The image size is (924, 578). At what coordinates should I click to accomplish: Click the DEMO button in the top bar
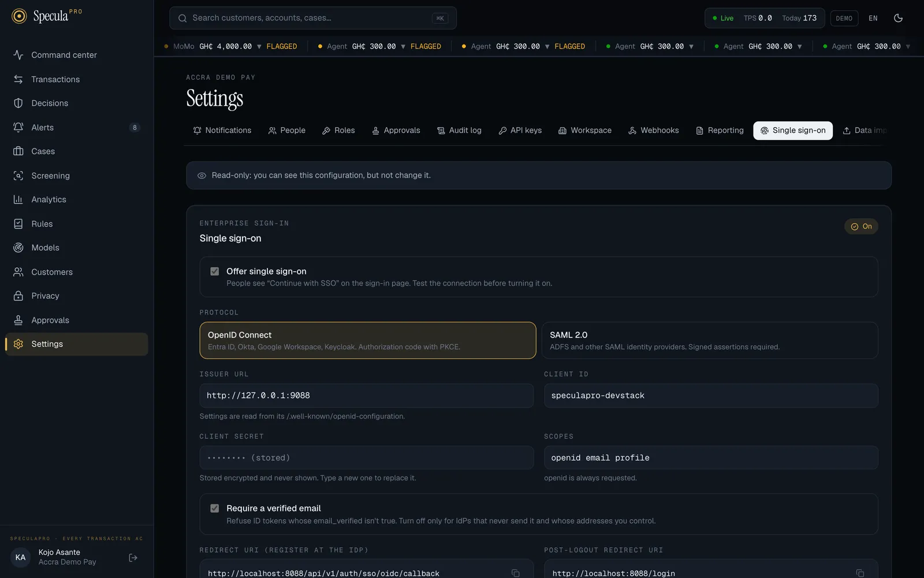pos(844,18)
